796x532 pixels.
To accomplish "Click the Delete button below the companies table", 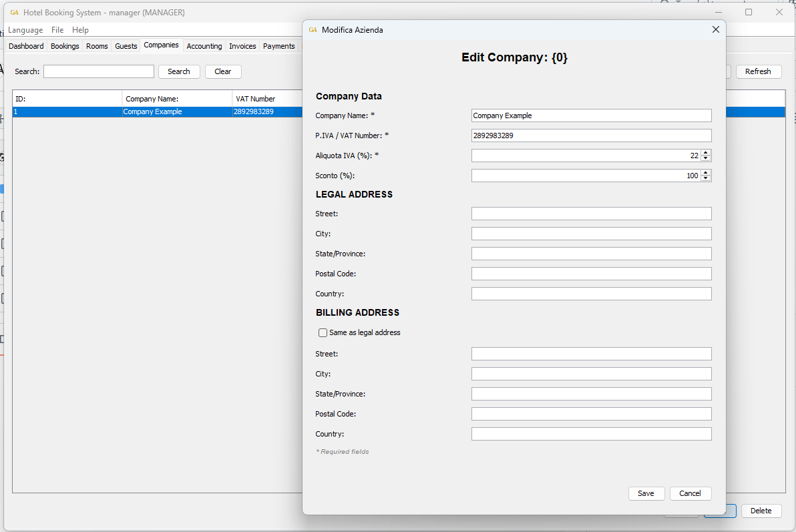I will tap(761, 511).
